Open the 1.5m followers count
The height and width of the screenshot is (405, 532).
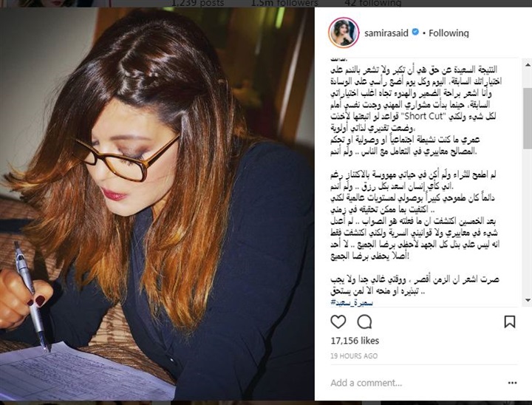tap(284, 3)
